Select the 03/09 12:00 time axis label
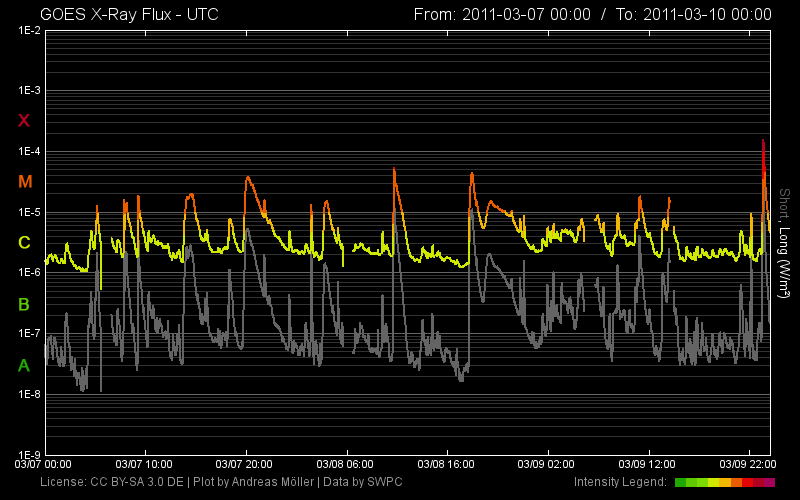 (648, 465)
